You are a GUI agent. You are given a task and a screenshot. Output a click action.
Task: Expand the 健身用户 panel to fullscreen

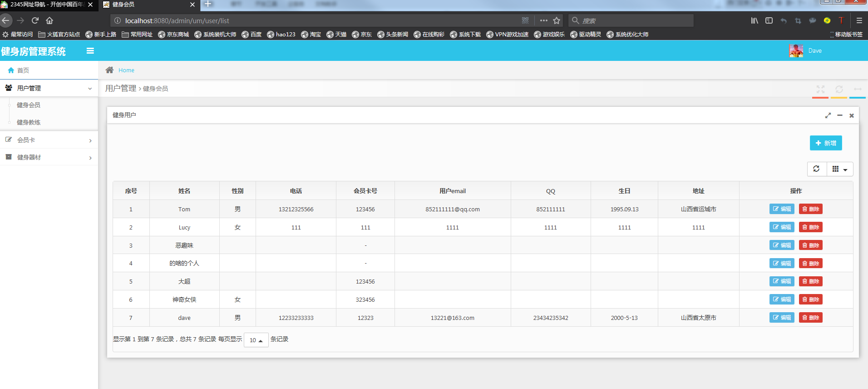(x=828, y=115)
